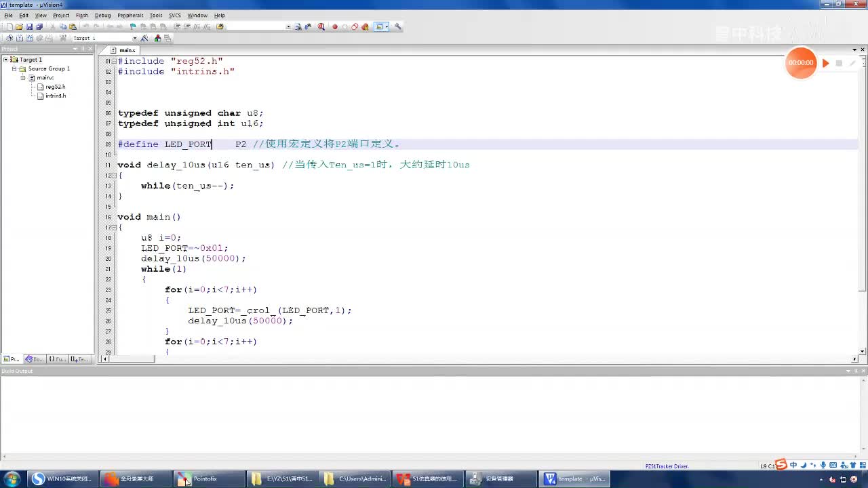The height and width of the screenshot is (488, 868).
Task: Open the Pointofix taskbar item
Action: coord(209,479)
